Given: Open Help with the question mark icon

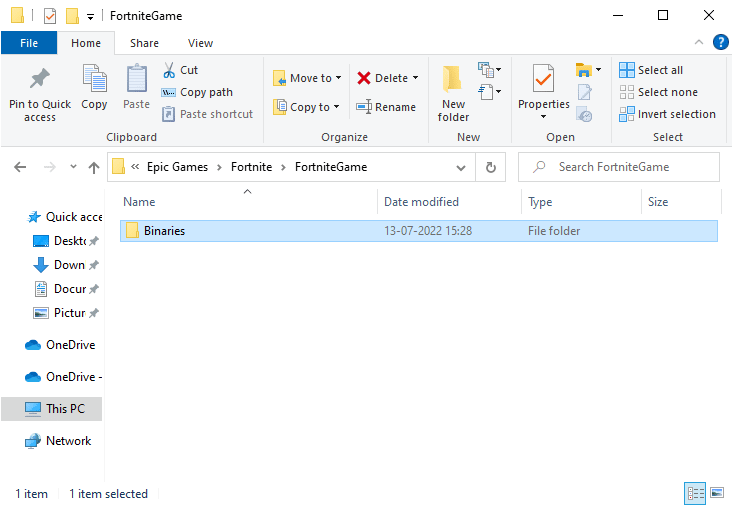Looking at the screenshot, I should pos(720,43).
